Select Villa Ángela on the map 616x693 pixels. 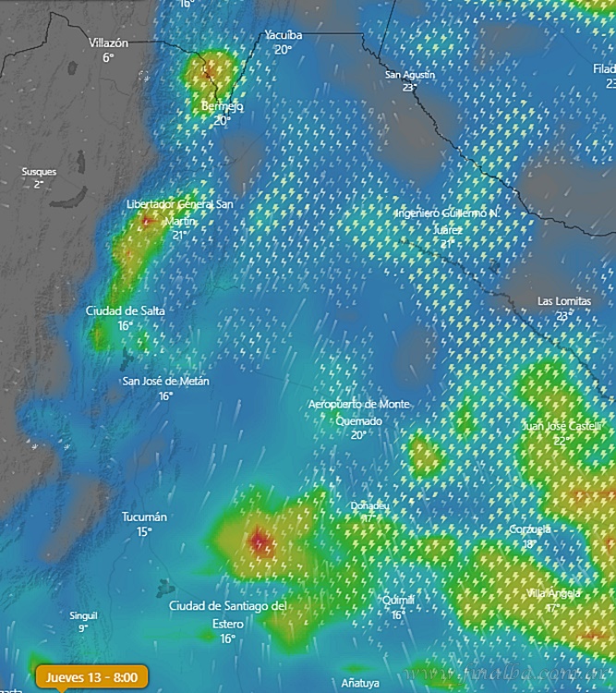click(555, 593)
